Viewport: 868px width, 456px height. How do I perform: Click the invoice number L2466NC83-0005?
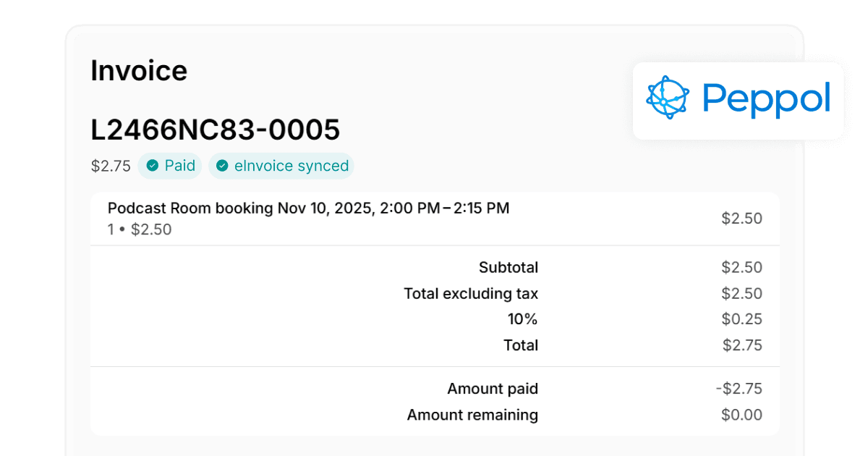(215, 130)
